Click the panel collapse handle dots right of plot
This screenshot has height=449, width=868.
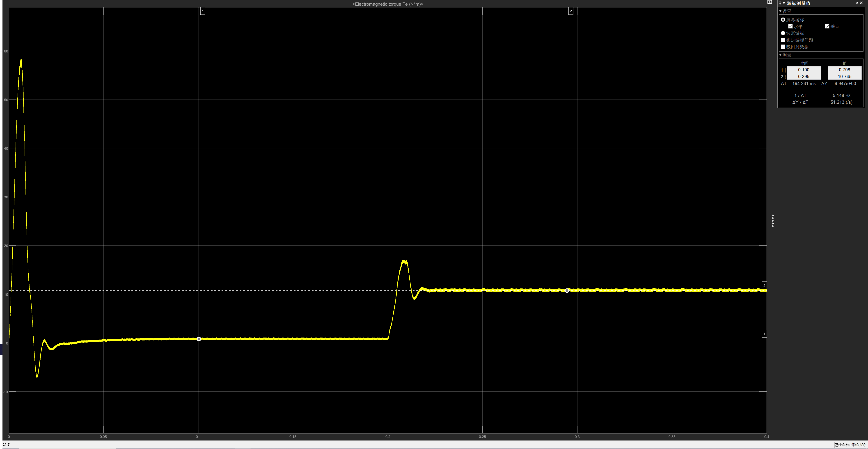click(773, 221)
